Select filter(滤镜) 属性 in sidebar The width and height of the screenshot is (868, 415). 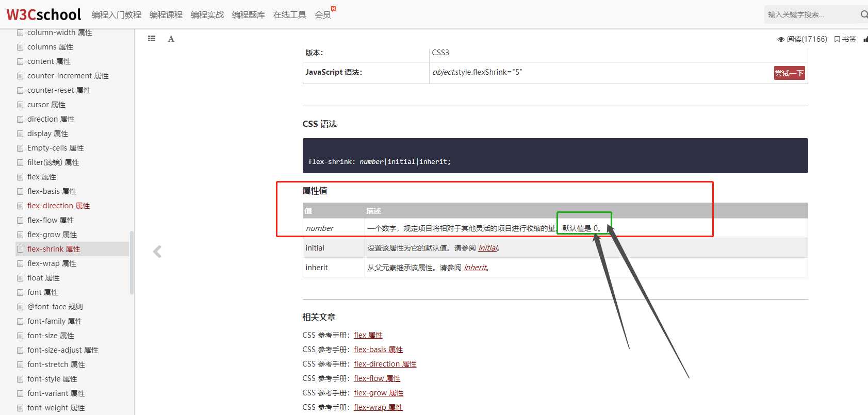tap(53, 162)
